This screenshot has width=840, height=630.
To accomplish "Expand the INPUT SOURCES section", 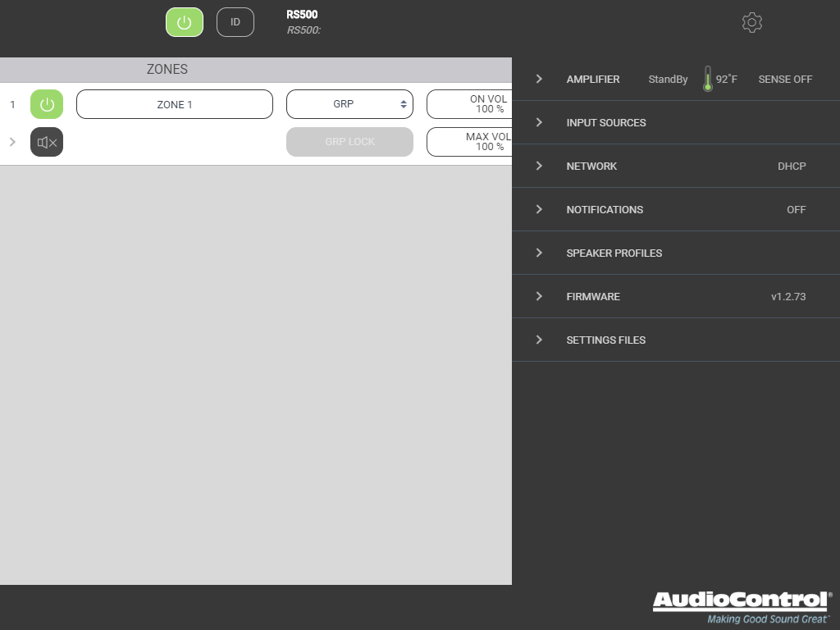I will tap(605, 123).
